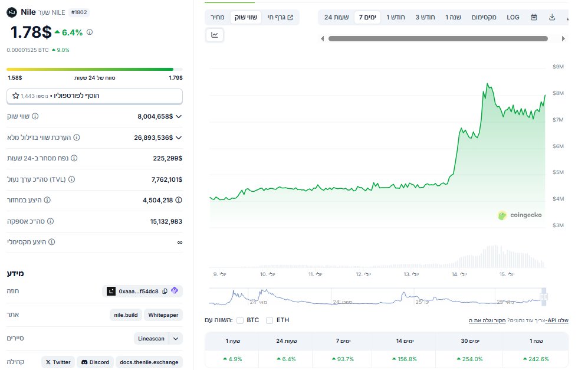Select 1 שנה time range

click(453, 17)
